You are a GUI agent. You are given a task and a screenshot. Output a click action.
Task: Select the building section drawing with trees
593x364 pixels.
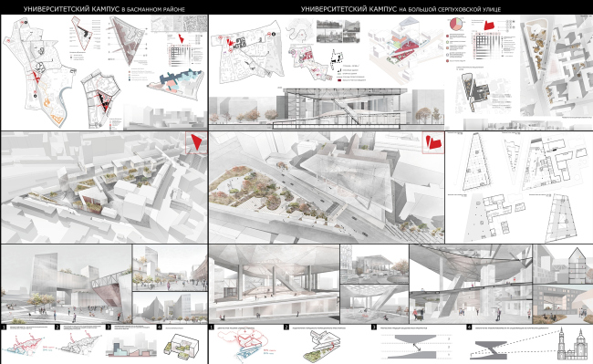(327, 109)
